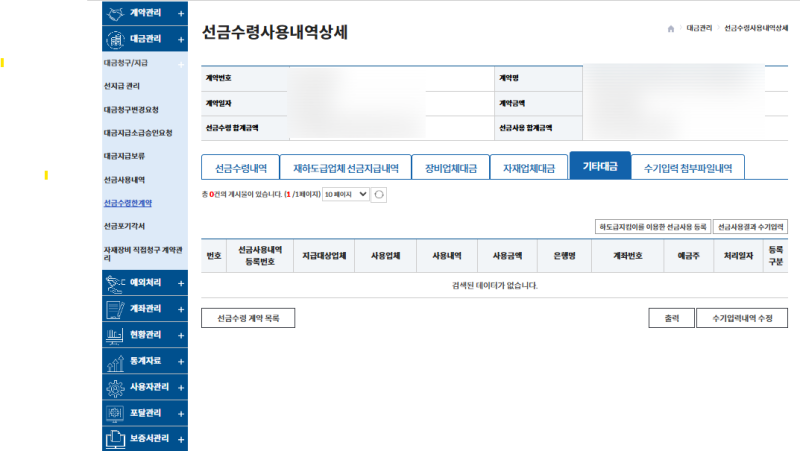
Task: Click the 사용자관리 gear icon
Action: [115, 388]
